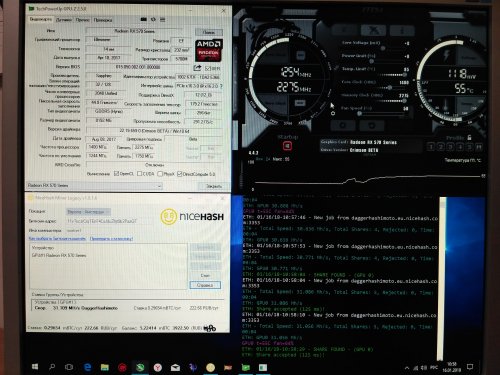Open the check statistics link in NiceHash

[111, 239]
